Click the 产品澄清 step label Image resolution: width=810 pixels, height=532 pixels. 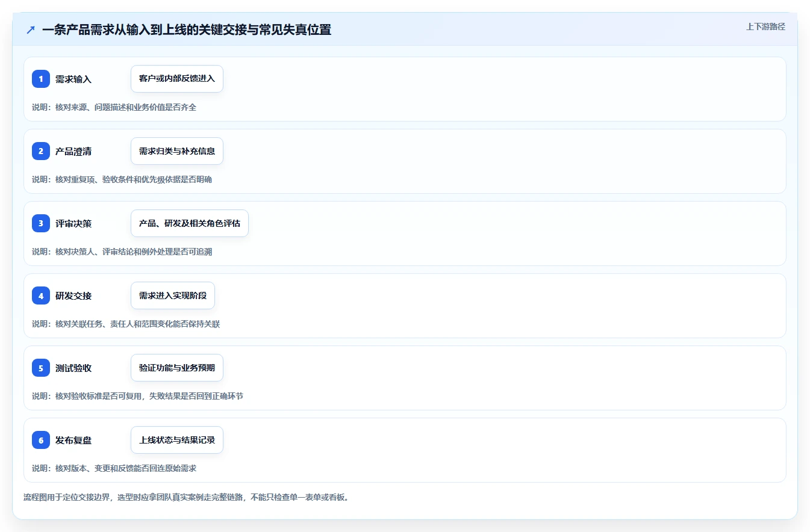pos(73,151)
